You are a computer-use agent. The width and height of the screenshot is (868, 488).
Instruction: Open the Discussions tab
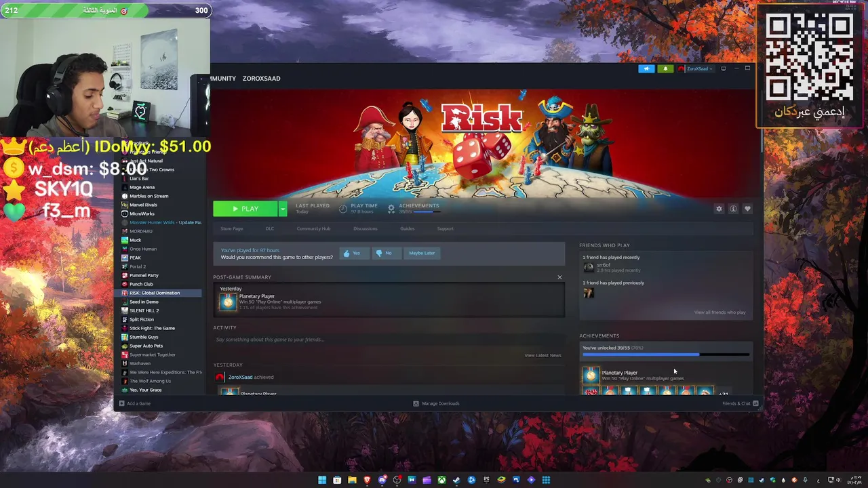(365, 228)
